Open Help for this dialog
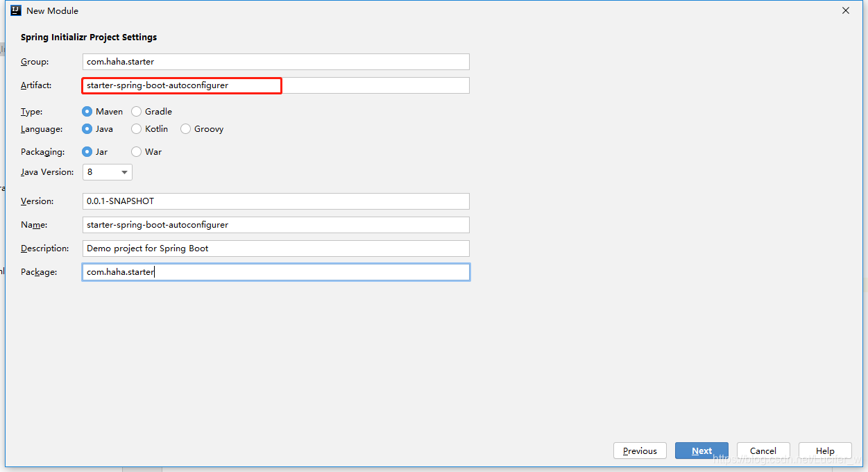This screenshot has width=868, height=472. pos(825,450)
